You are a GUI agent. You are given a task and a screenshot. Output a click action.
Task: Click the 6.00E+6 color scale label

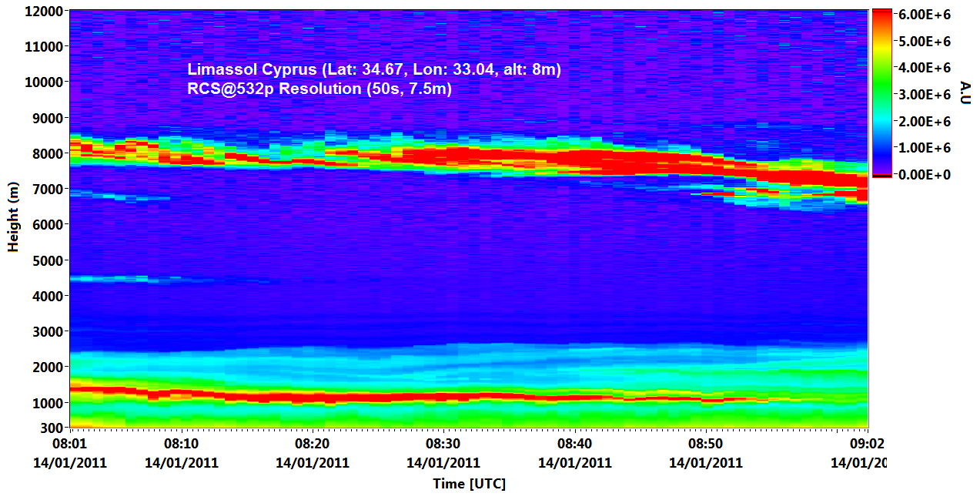click(925, 14)
